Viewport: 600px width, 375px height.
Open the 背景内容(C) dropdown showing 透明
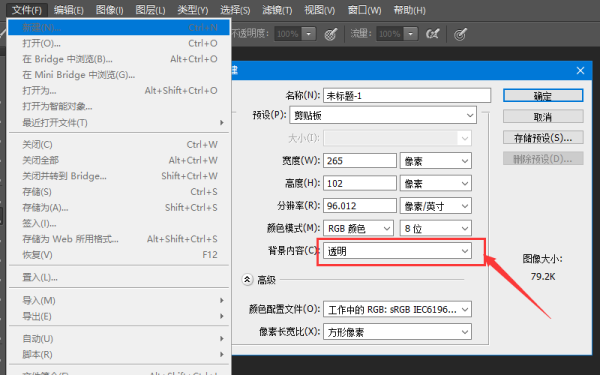coord(397,251)
